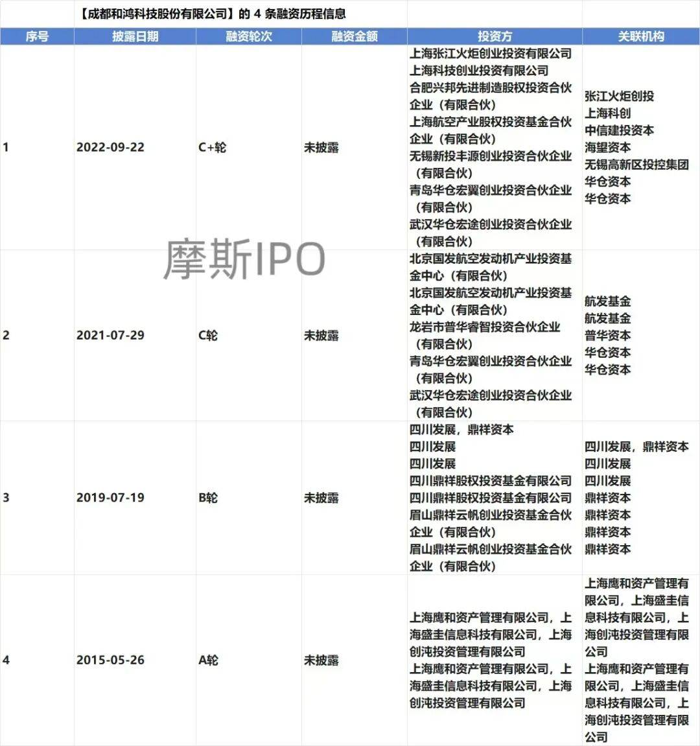Click 四川发展，鼎祥资本 in the related institution column
Screen dimensions: 700x746
click(x=636, y=447)
